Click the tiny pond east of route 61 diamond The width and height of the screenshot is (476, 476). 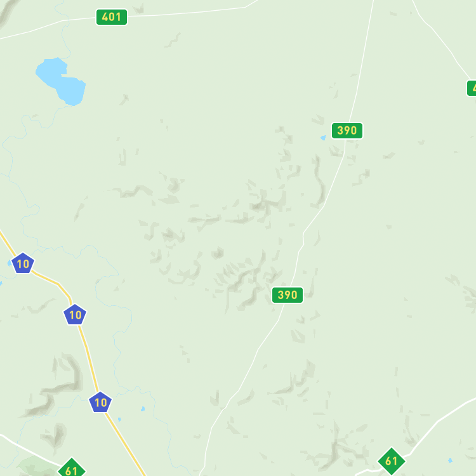[450, 461]
